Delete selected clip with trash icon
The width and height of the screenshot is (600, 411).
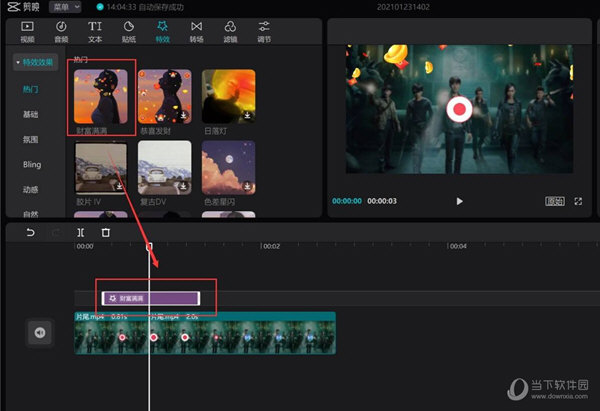point(106,233)
